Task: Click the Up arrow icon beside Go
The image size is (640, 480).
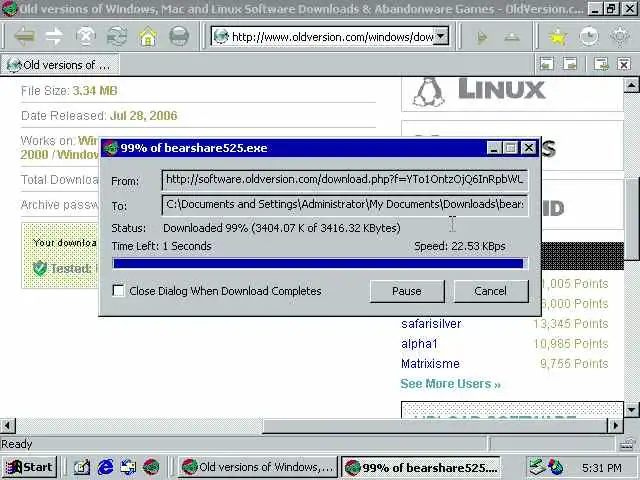Action: [512, 38]
